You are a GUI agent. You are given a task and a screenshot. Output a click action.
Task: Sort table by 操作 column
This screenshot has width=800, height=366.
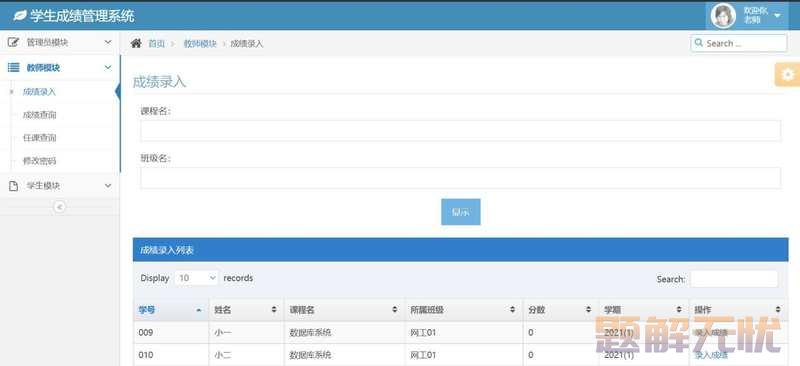(x=738, y=310)
